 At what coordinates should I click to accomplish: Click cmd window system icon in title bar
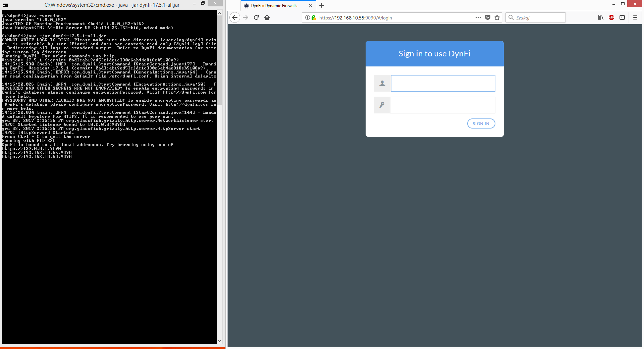click(5, 5)
